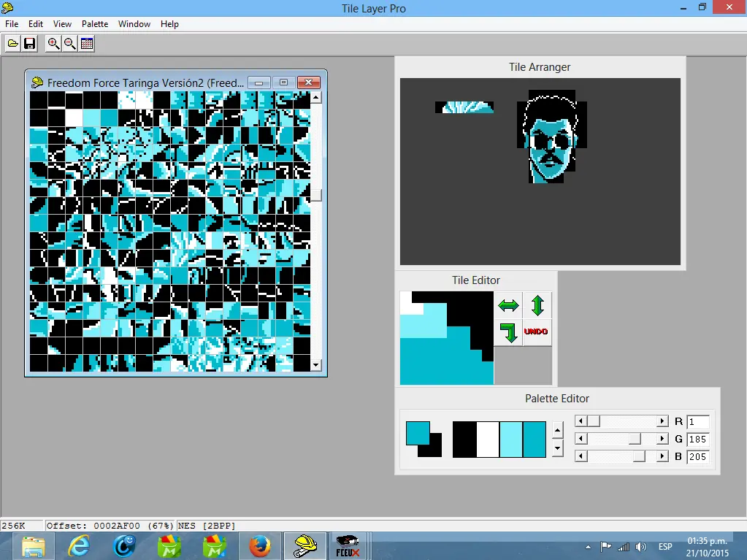
Task: Click the volume speaker tray icon
Action: pos(641,547)
